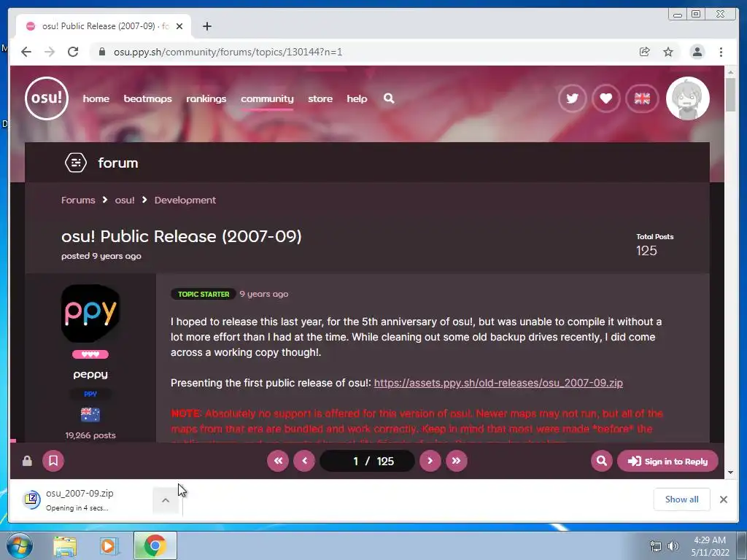This screenshot has height=560, width=747.
Task: Go to next post arrow
Action: coord(430,461)
